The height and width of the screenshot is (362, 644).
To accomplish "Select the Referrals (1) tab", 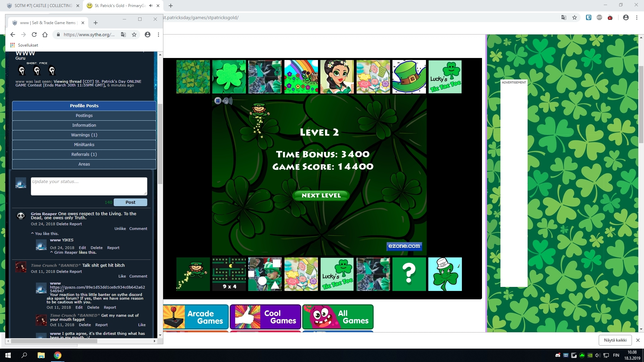I will pyautogui.click(x=84, y=154).
